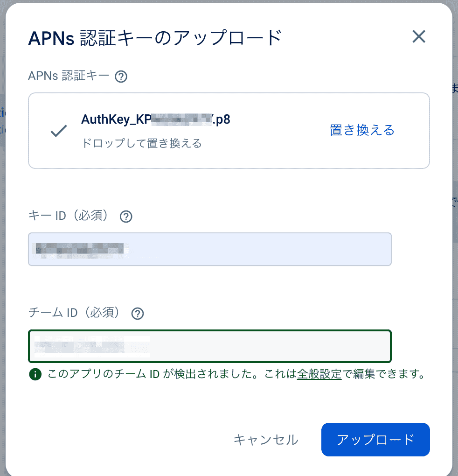The width and height of the screenshot is (458, 476).
Task: Open help for チーム ID field
Action: 137,314
